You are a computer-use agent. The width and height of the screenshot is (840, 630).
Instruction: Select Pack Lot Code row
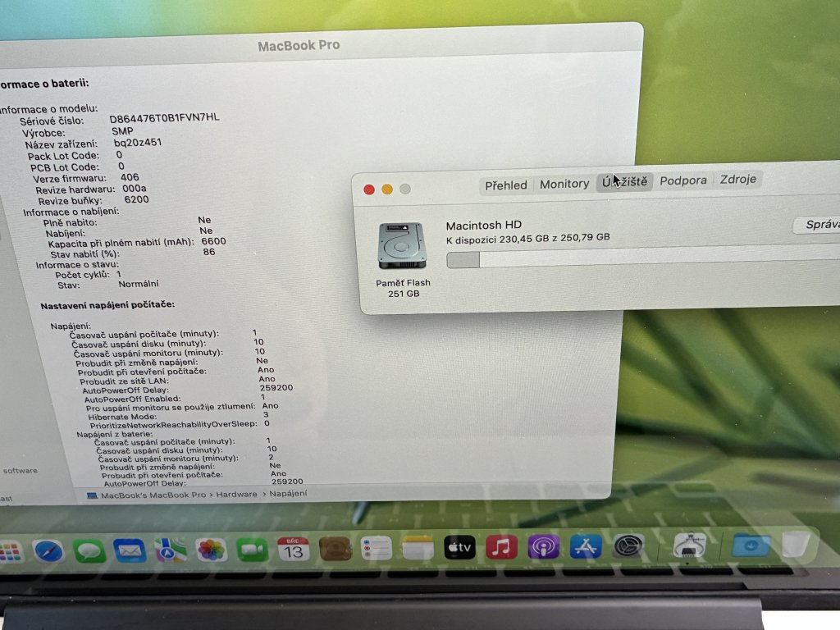point(75,156)
